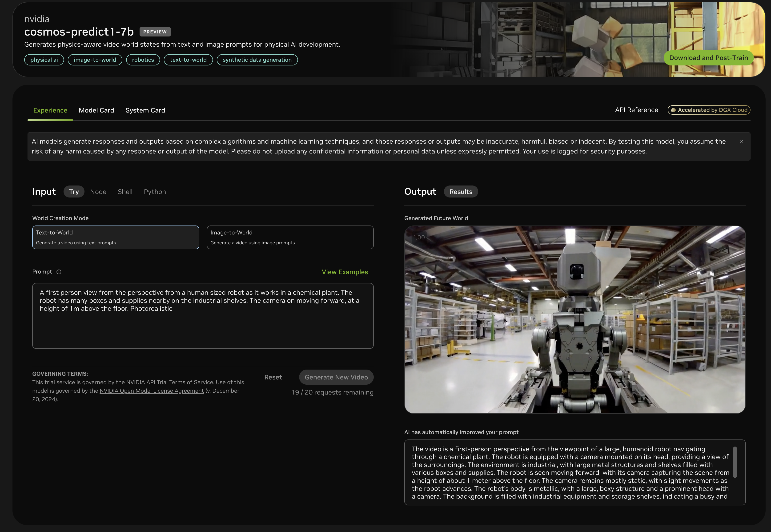Show the Shell code sample tab

pyautogui.click(x=125, y=192)
